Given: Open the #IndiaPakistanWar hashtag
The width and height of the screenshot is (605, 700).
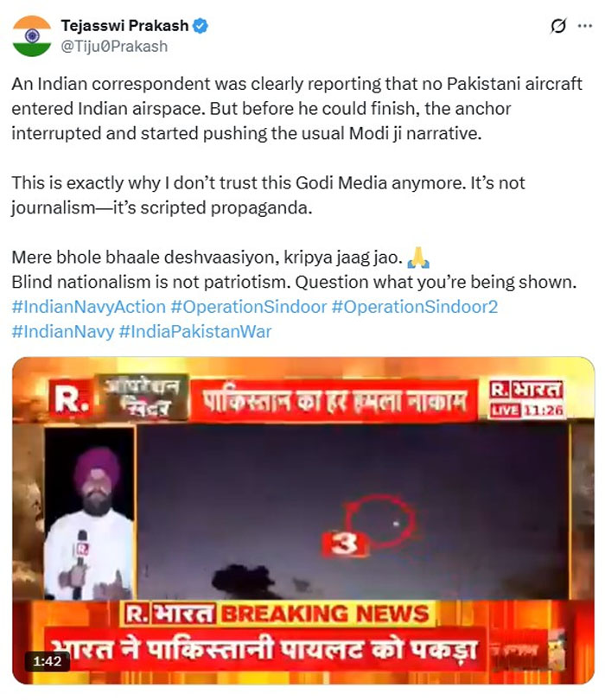Looking at the screenshot, I should coord(195,332).
